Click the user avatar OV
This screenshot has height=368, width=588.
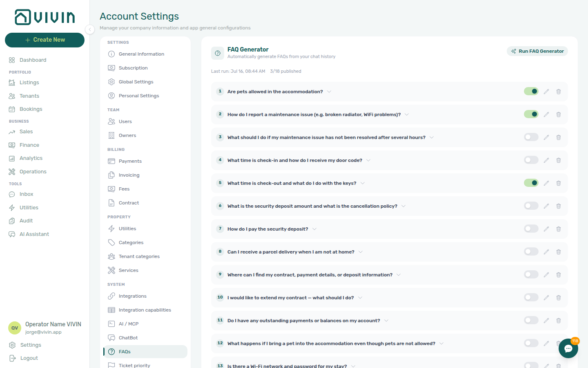(x=15, y=328)
